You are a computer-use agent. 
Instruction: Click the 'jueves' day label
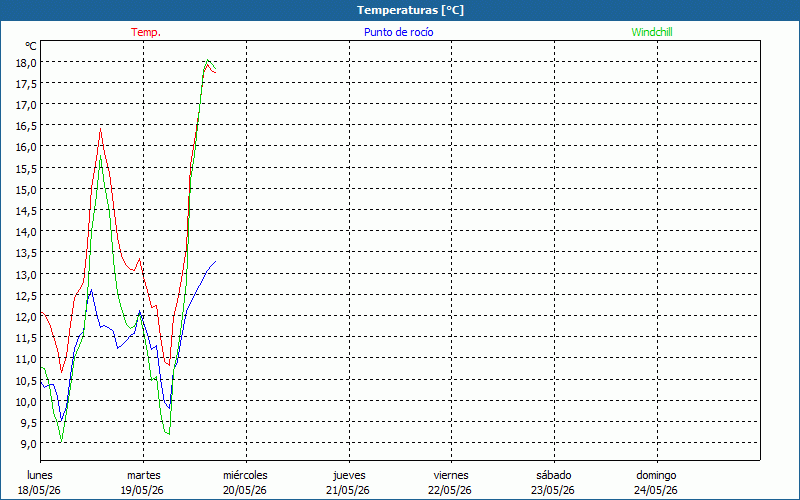click(349, 475)
